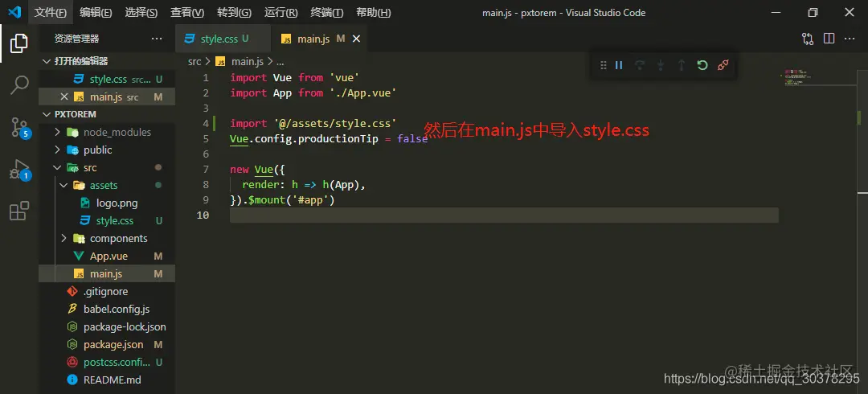Open Run and Debug view
868x394 pixels.
point(20,170)
